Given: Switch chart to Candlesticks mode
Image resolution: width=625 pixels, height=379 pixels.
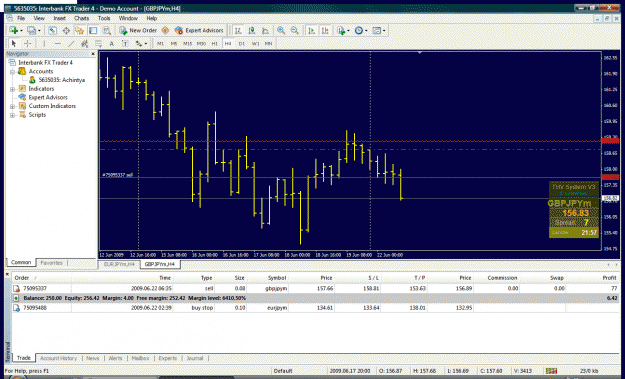Looking at the screenshot, I should click(252, 30).
